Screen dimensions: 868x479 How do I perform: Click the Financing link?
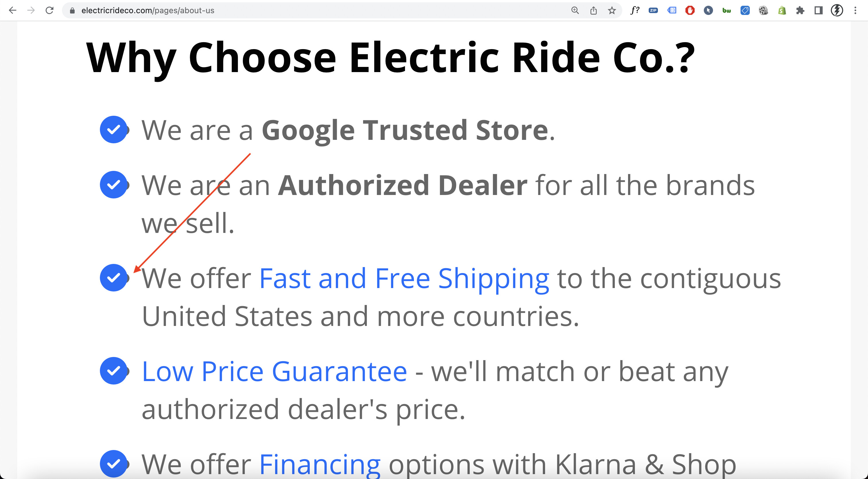point(319,465)
